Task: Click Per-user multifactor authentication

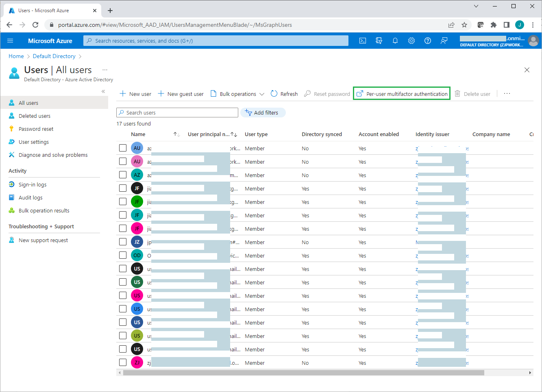Action: pyautogui.click(x=402, y=94)
